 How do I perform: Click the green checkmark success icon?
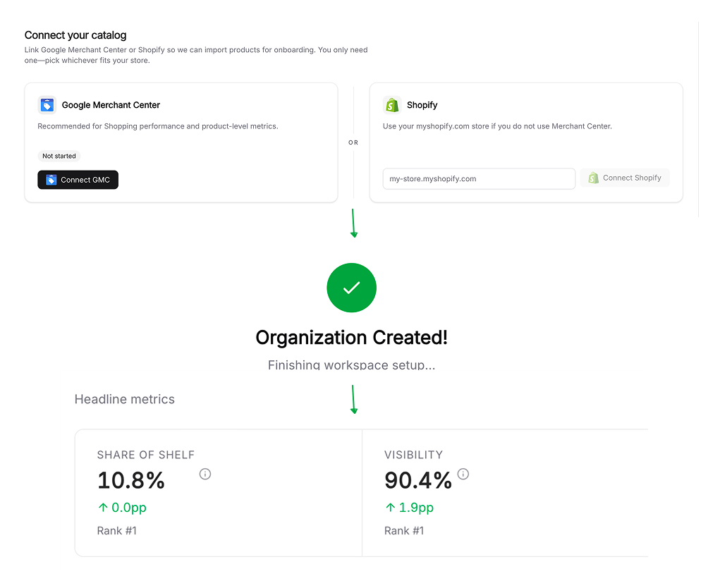point(351,288)
